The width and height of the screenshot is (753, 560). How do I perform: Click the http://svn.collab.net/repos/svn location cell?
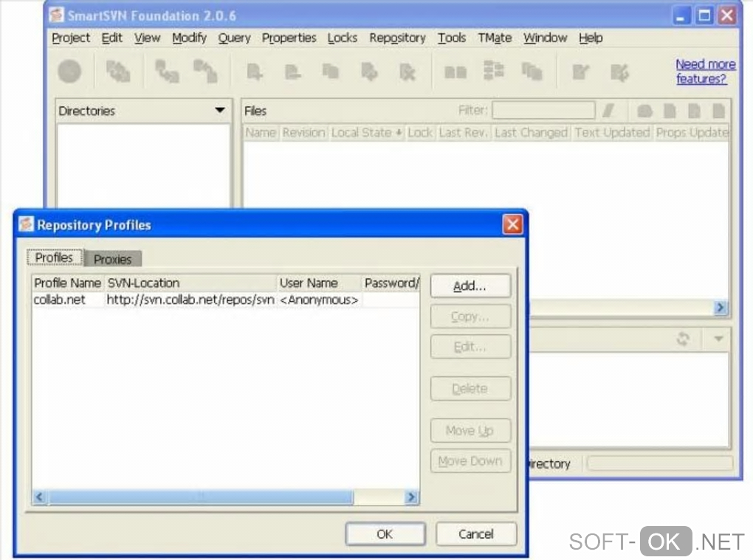click(190, 300)
